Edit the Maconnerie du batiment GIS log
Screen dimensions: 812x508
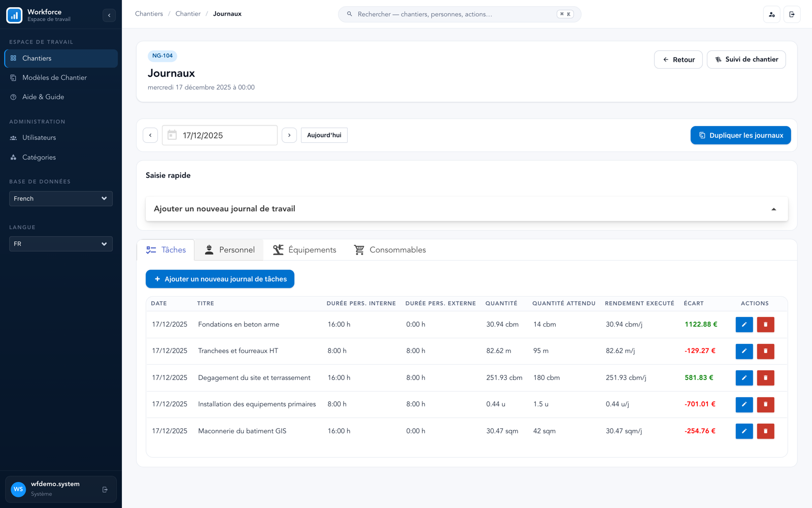(744, 431)
